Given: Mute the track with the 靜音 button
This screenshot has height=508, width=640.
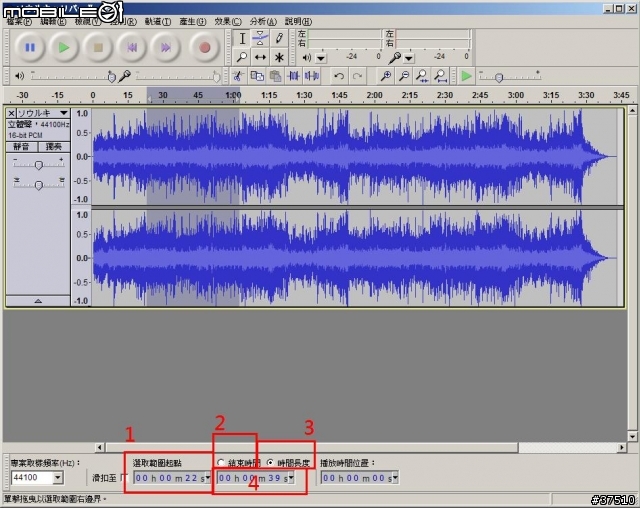Looking at the screenshot, I should (x=22, y=147).
